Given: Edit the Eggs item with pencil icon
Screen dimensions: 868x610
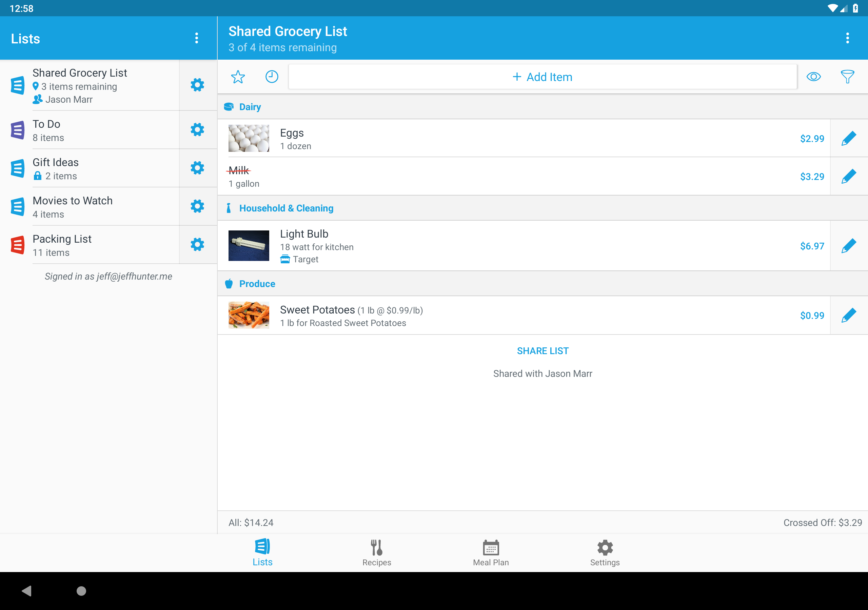Looking at the screenshot, I should (x=849, y=138).
